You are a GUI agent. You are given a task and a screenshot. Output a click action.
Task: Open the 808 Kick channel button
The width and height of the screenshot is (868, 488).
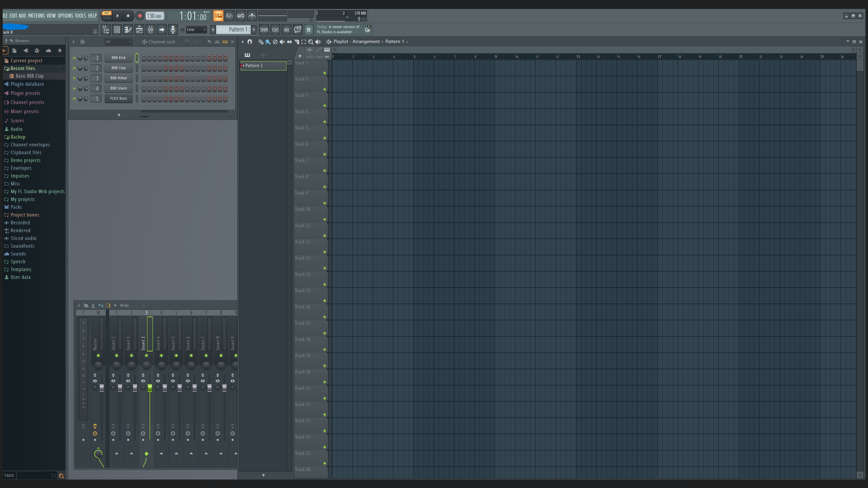(x=119, y=58)
